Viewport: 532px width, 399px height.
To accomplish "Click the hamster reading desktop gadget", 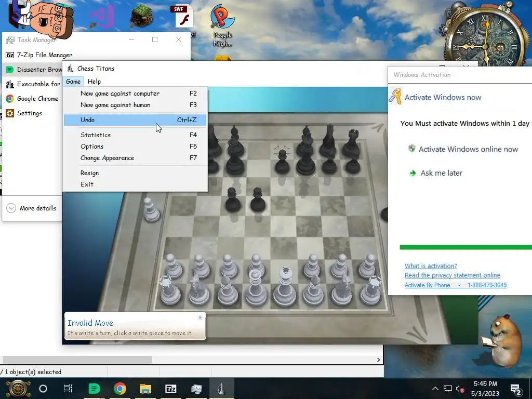I will (501, 340).
